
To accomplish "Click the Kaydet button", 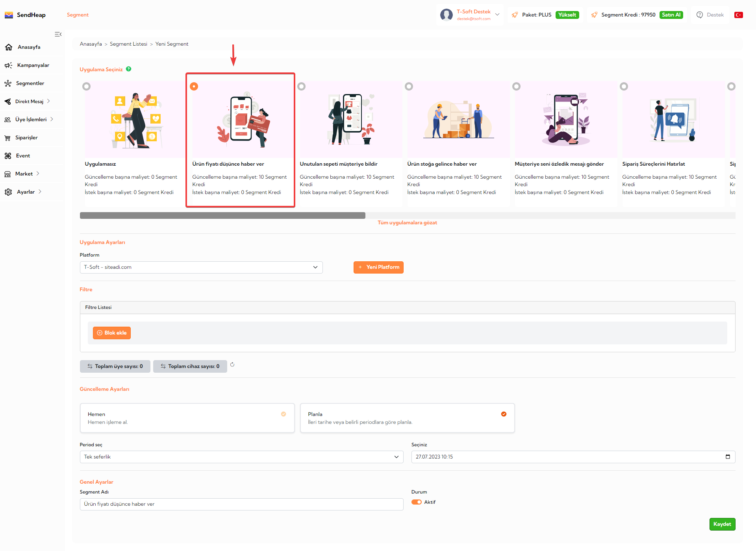I will 722,524.
